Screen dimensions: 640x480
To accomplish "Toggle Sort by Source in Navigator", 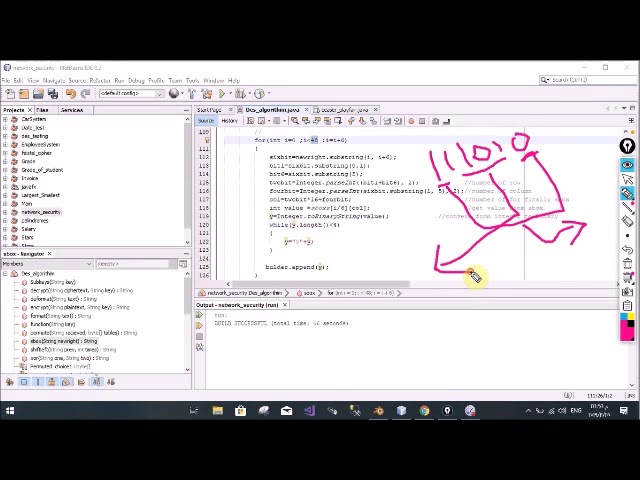I will [x=111, y=382].
